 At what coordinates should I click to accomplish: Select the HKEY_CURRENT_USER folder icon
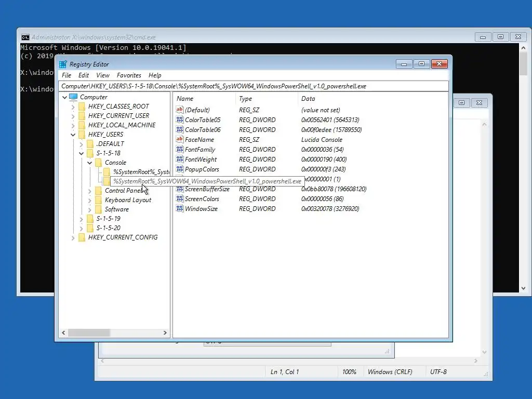click(x=82, y=116)
